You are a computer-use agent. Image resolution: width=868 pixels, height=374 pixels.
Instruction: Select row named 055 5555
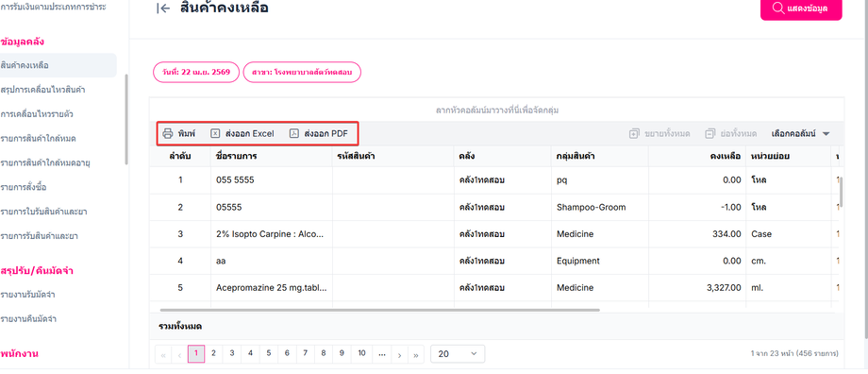(x=494, y=180)
